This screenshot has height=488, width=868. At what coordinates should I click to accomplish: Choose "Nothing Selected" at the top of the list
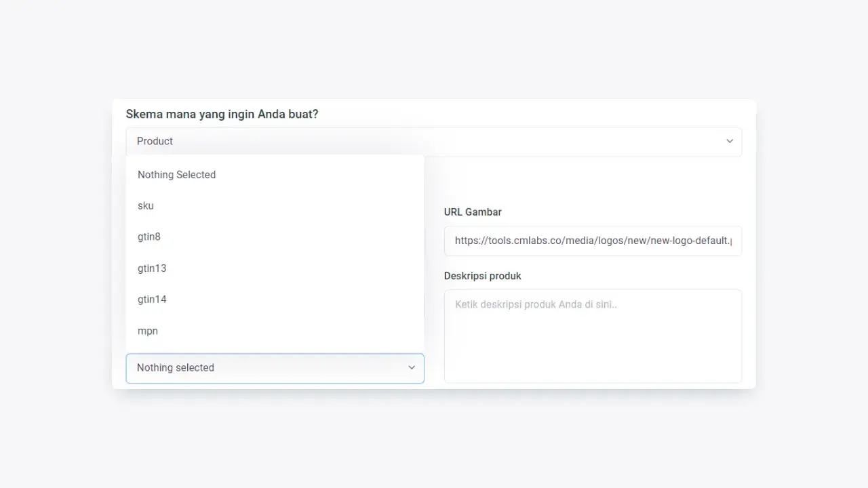pyautogui.click(x=176, y=174)
